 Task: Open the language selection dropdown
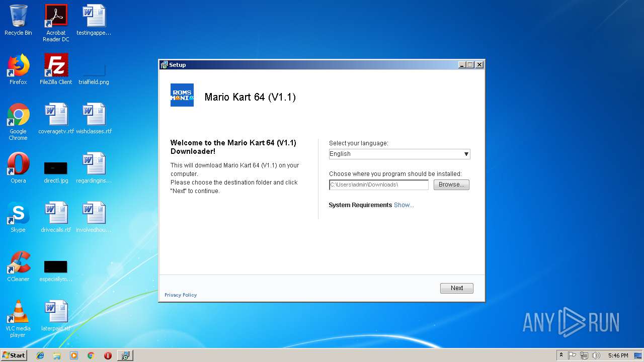pos(399,154)
